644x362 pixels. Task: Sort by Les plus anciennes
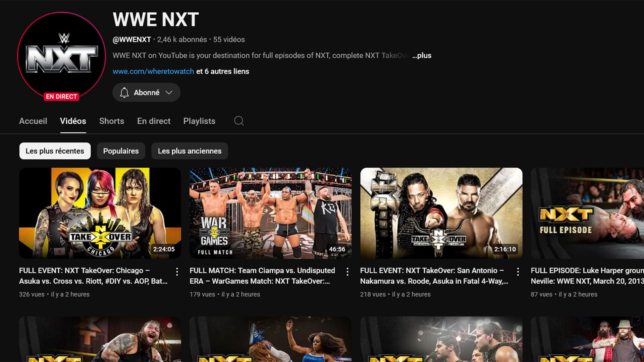point(190,151)
